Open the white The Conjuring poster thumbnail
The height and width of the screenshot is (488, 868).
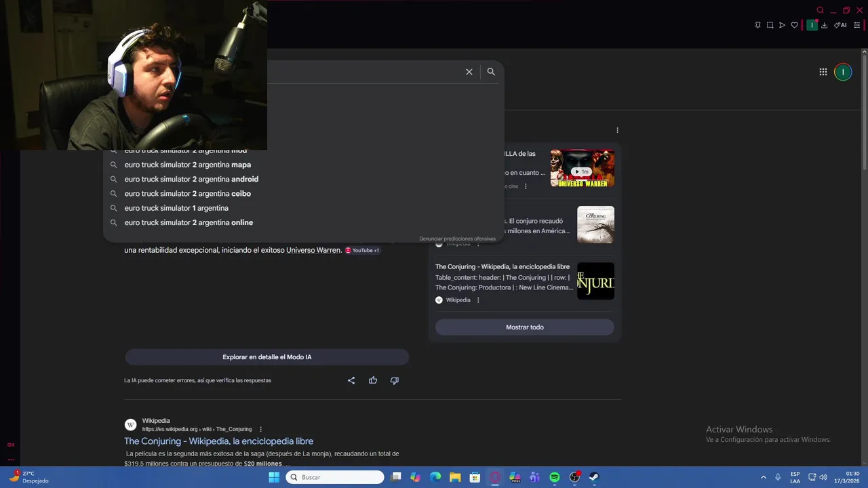pyautogui.click(x=595, y=224)
